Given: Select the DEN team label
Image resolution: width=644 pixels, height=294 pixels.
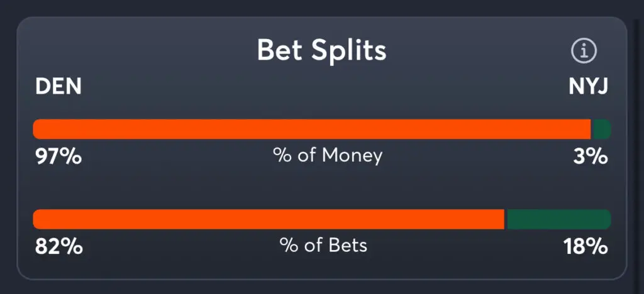Looking at the screenshot, I should tap(58, 87).
